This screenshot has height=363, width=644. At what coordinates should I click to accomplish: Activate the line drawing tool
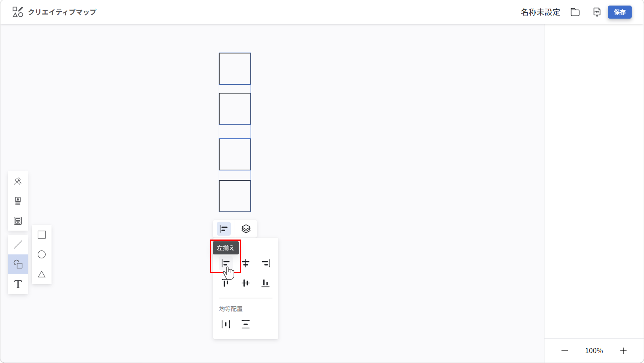(x=18, y=245)
